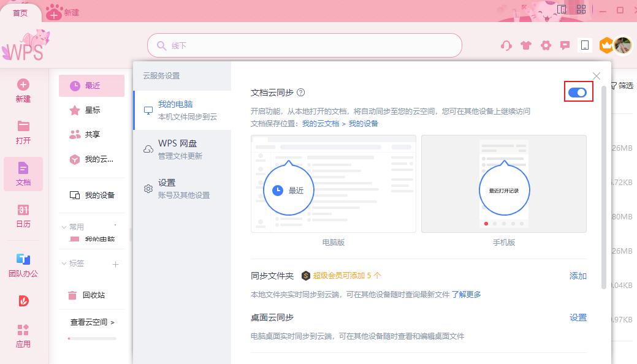Click the feedback message icon

565,45
